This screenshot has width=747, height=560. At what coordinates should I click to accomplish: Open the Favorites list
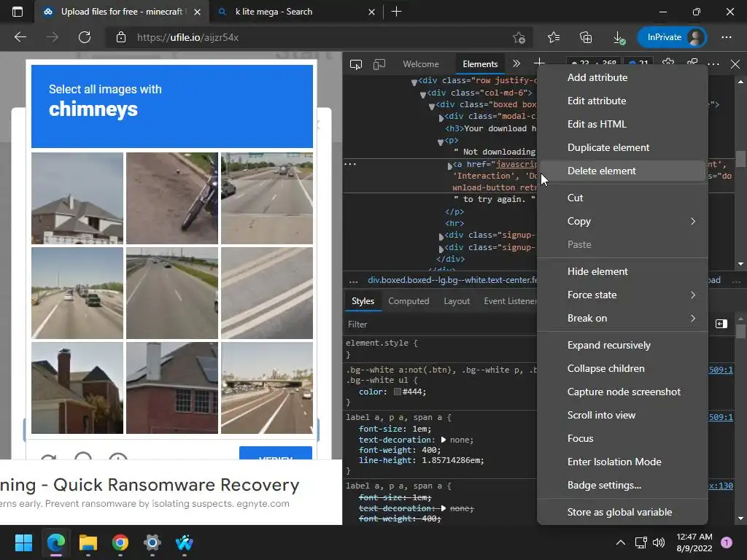pyautogui.click(x=554, y=37)
